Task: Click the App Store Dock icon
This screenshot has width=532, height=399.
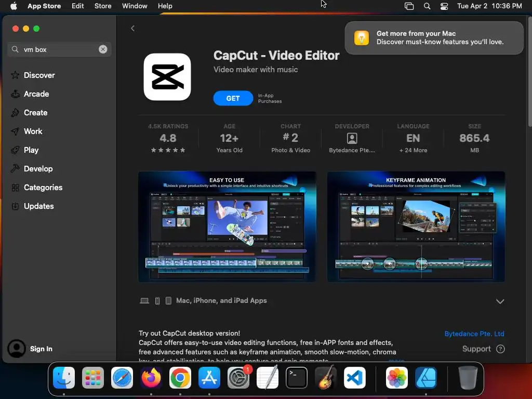Action: tap(209, 378)
